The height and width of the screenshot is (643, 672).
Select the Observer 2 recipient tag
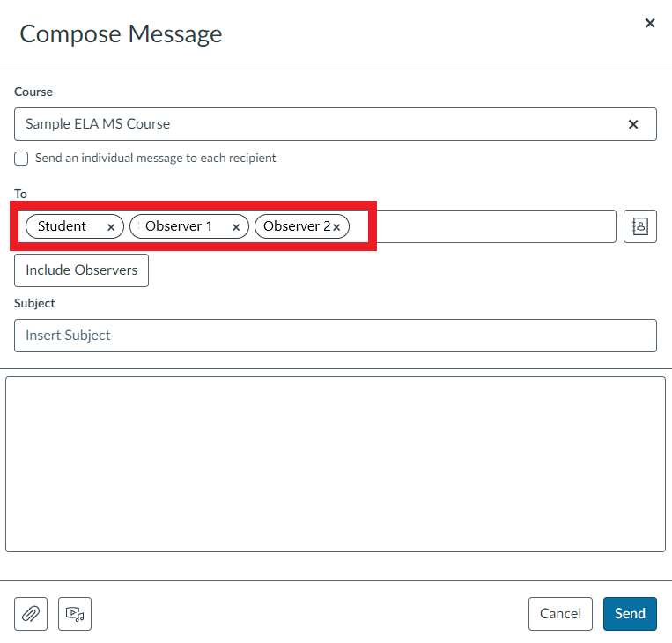click(x=302, y=226)
